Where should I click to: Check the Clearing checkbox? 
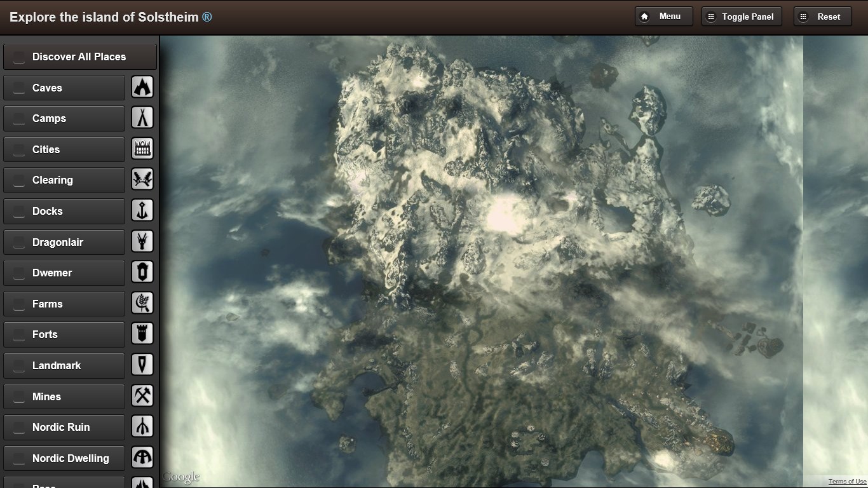click(x=19, y=180)
